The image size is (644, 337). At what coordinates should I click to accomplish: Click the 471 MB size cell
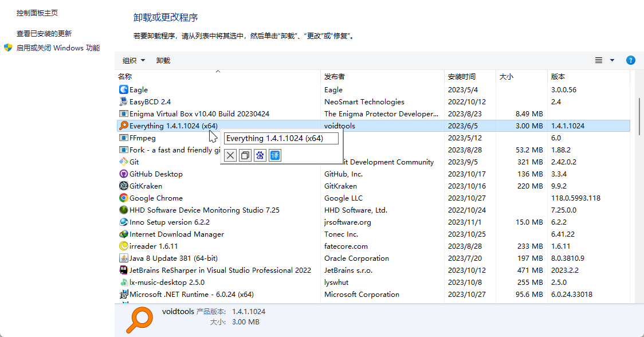coord(530,271)
